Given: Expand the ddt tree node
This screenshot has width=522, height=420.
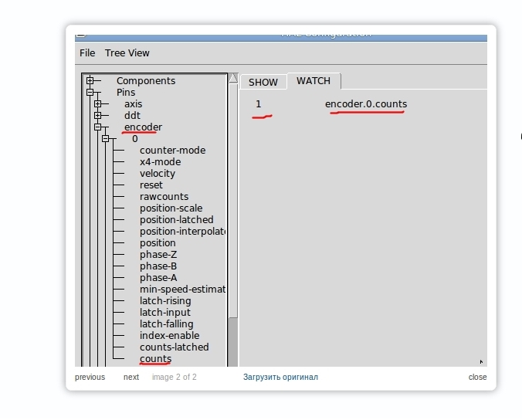Looking at the screenshot, I should click(97, 116).
